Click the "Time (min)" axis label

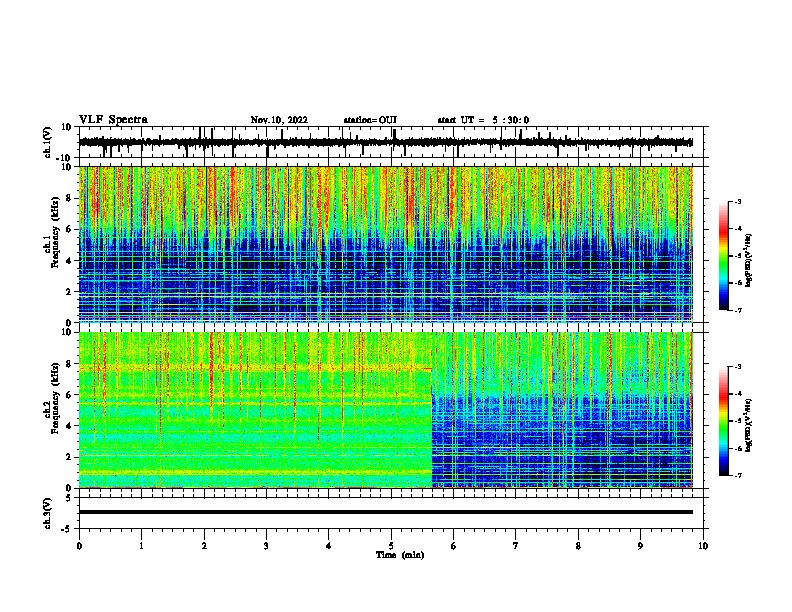(400, 555)
